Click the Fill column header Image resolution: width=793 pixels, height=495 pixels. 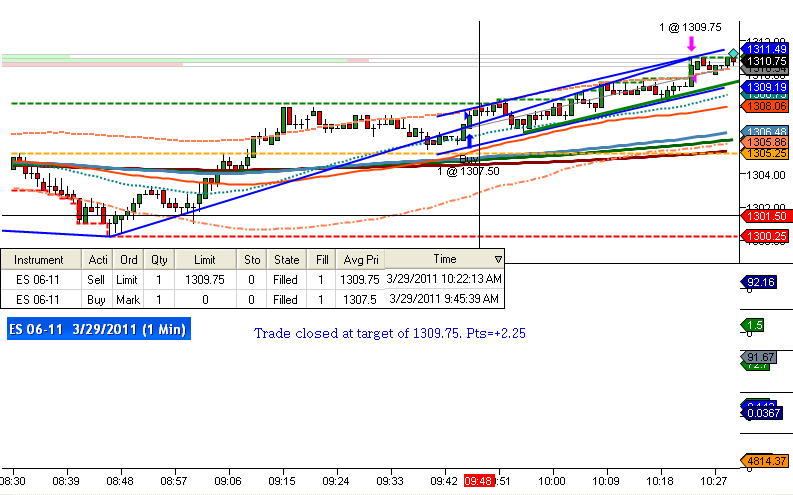click(x=322, y=260)
